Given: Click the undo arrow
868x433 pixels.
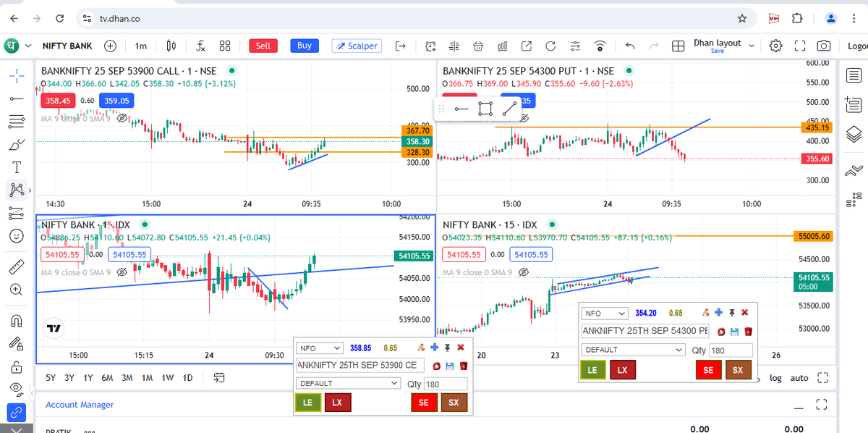Looking at the screenshot, I should pos(629,46).
